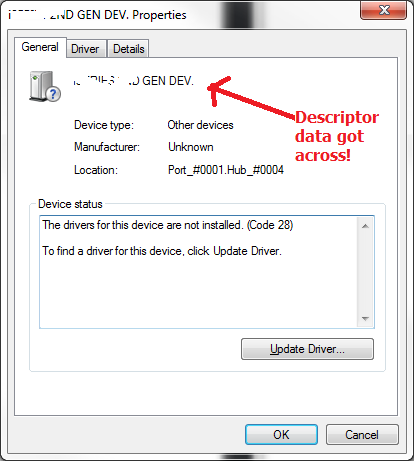This screenshot has width=414, height=461.
Task: Confirm with the OK button
Action: (x=281, y=434)
